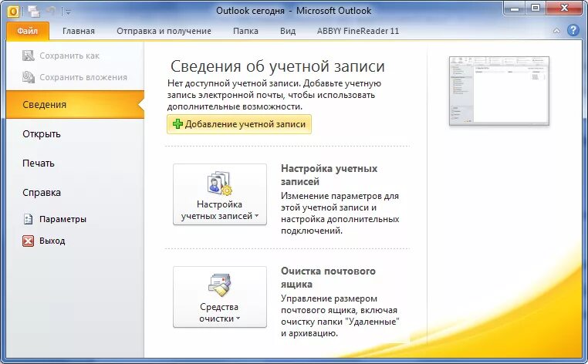This screenshot has height=364, width=588.
Task: Click the Send/Receive All Folders quick access icon
Action: (34, 12)
